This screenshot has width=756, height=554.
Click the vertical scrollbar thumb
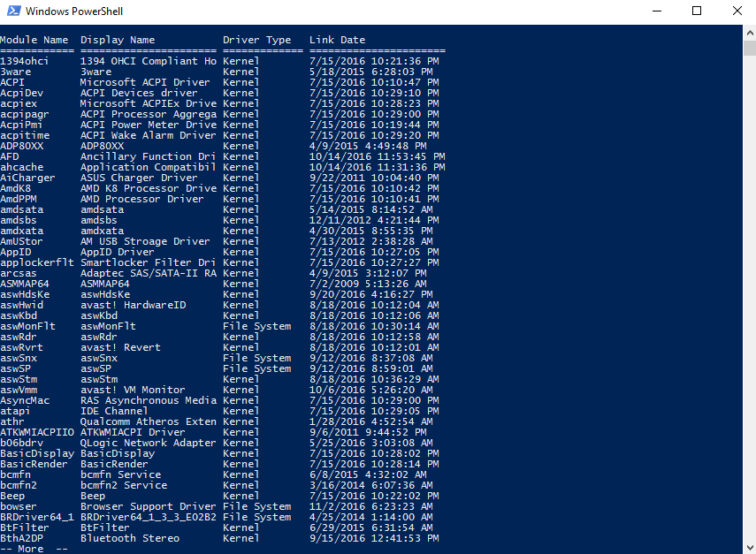(x=749, y=49)
